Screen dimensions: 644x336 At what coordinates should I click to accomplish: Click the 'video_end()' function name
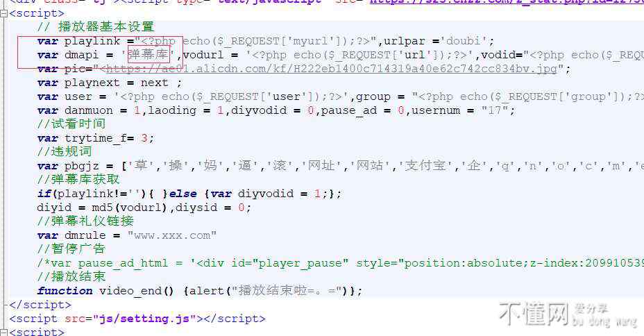click(137, 291)
